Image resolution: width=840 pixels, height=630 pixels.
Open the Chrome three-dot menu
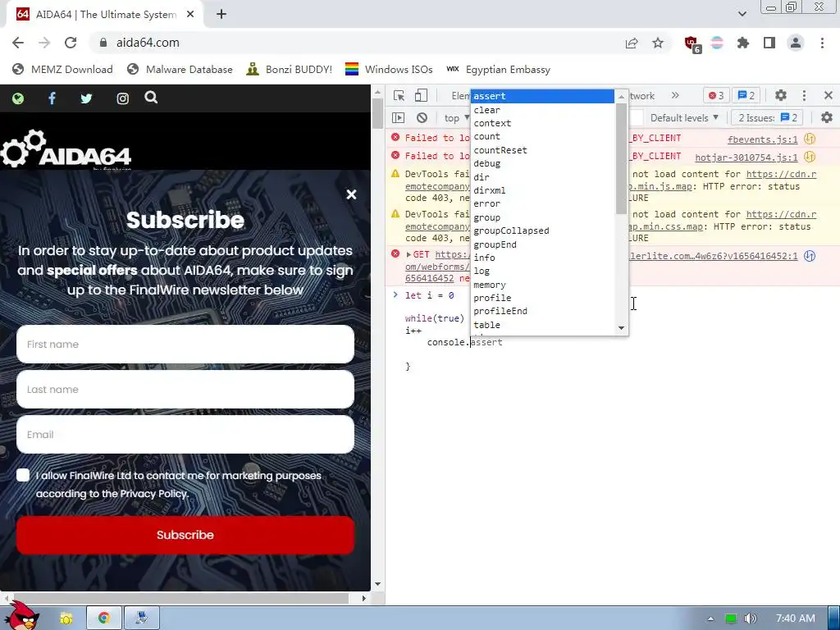822,43
